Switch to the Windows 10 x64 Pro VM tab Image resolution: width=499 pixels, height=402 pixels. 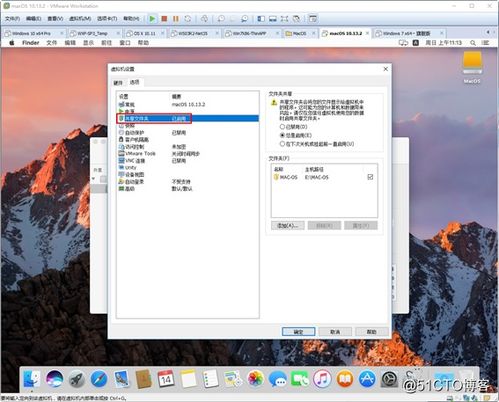33,33
